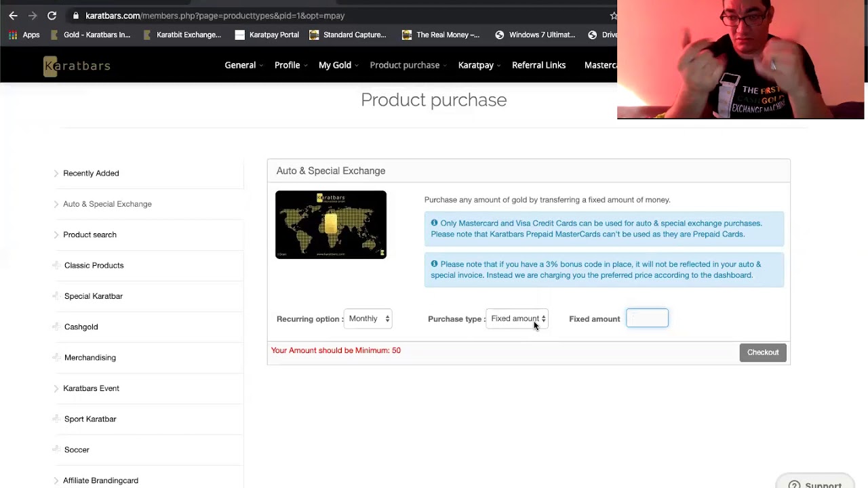Click the browser forward arrow
This screenshot has width=868, height=488.
click(x=32, y=16)
